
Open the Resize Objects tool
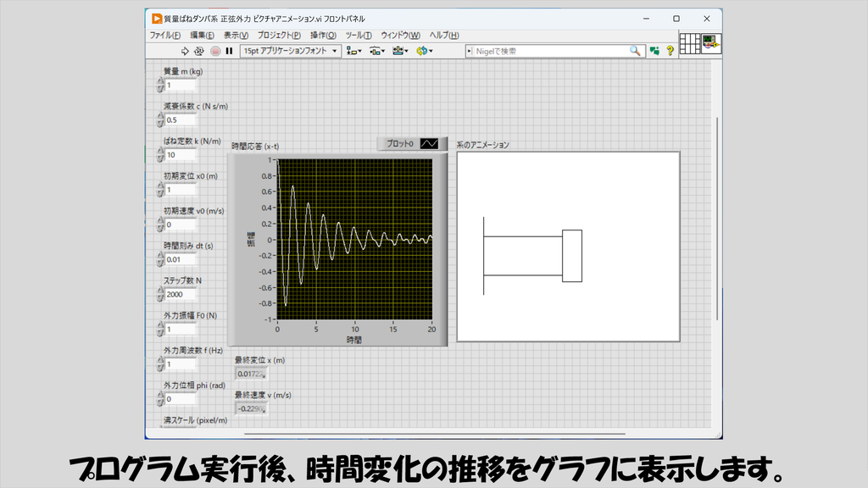tap(400, 51)
